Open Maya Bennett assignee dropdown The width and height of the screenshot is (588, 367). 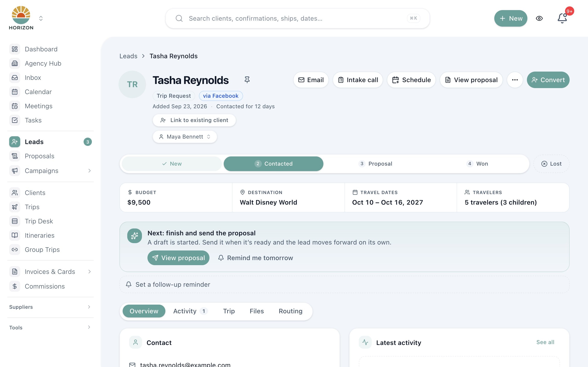coord(185,137)
